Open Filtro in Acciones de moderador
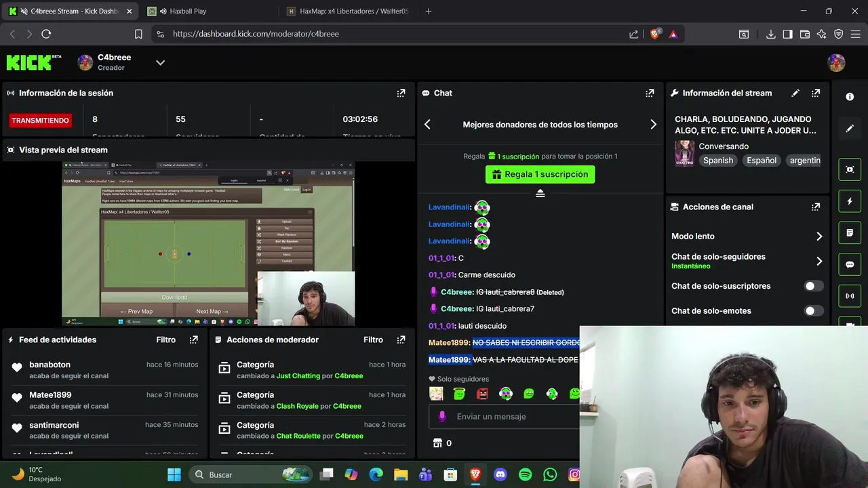 tap(373, 340)
